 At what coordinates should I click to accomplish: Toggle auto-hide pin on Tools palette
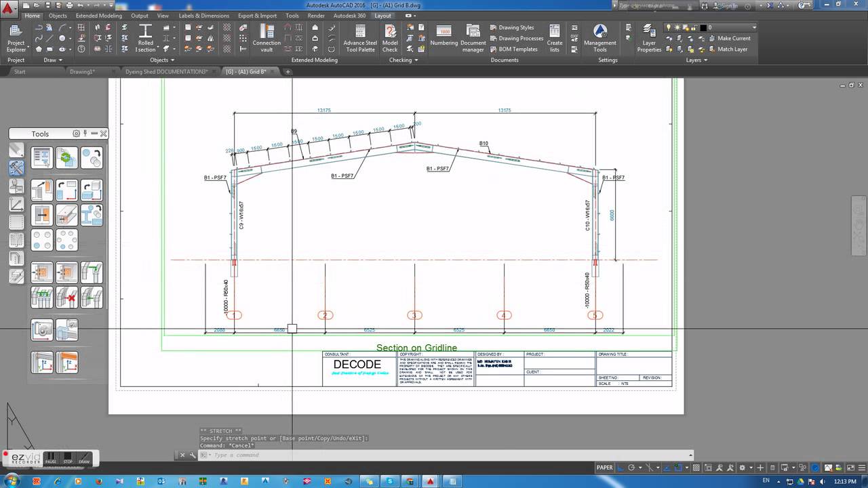[x=85, y=134]
